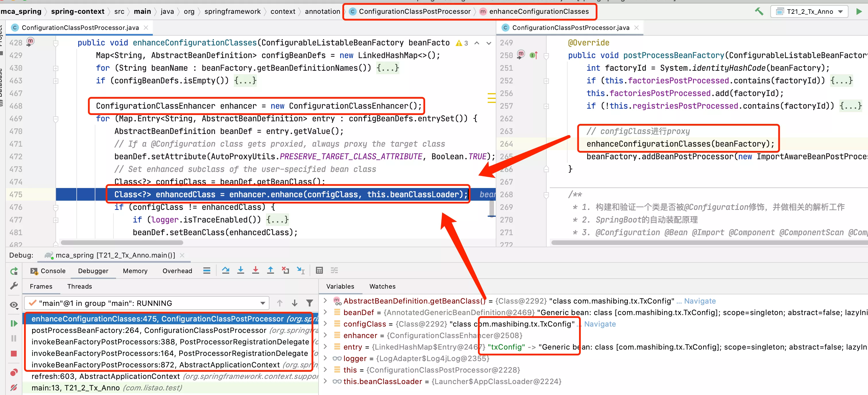Close left ConfigurationClassPostProcessor.java tab

tap(146, 28)
